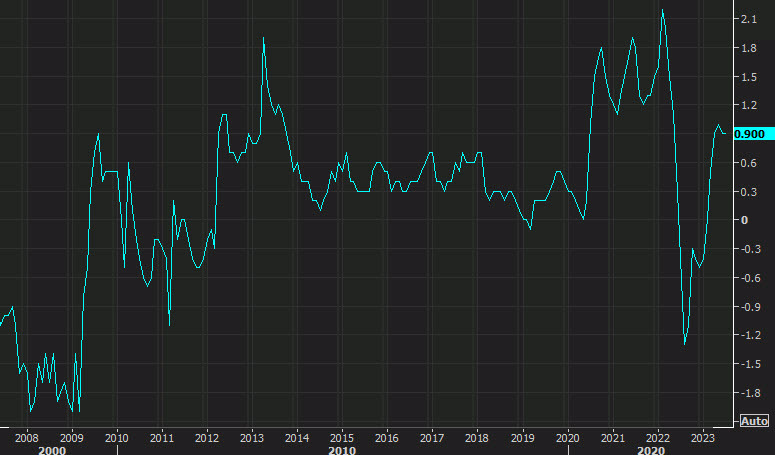Click the 1.8 axis value
The height and width of the screenshot is (455, 775).
749,48
